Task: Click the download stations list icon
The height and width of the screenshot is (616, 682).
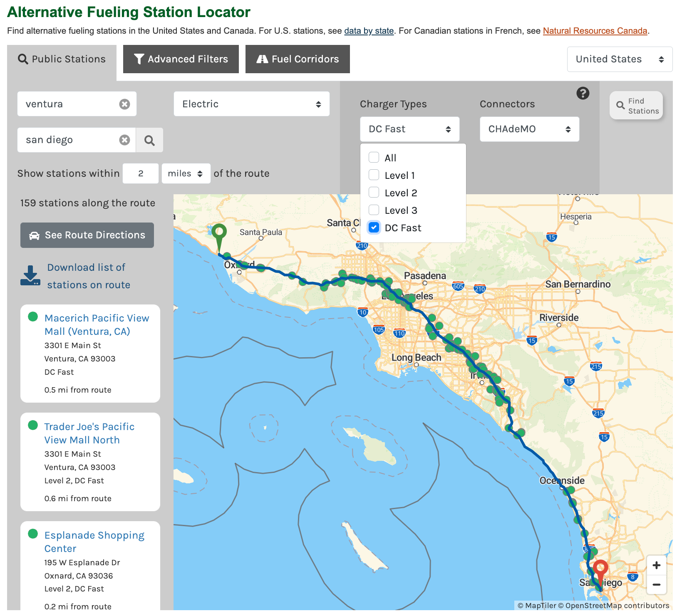Action: click(x=30, y=275)
